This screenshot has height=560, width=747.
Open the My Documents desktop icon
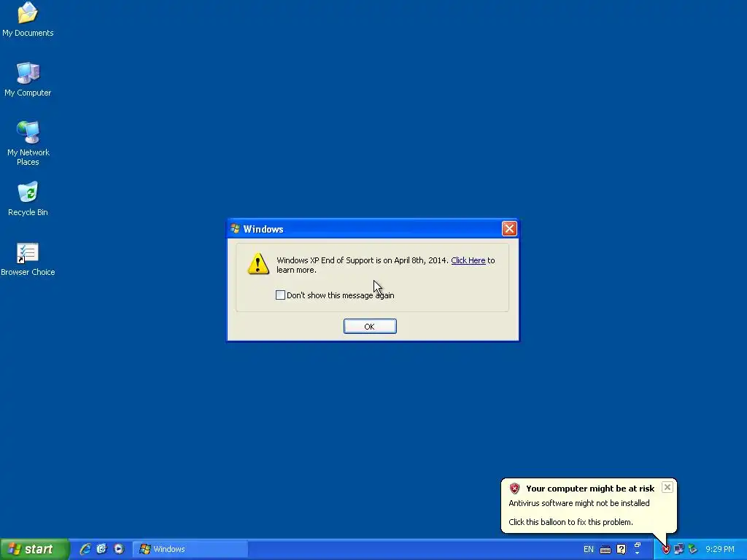point(28,19)
